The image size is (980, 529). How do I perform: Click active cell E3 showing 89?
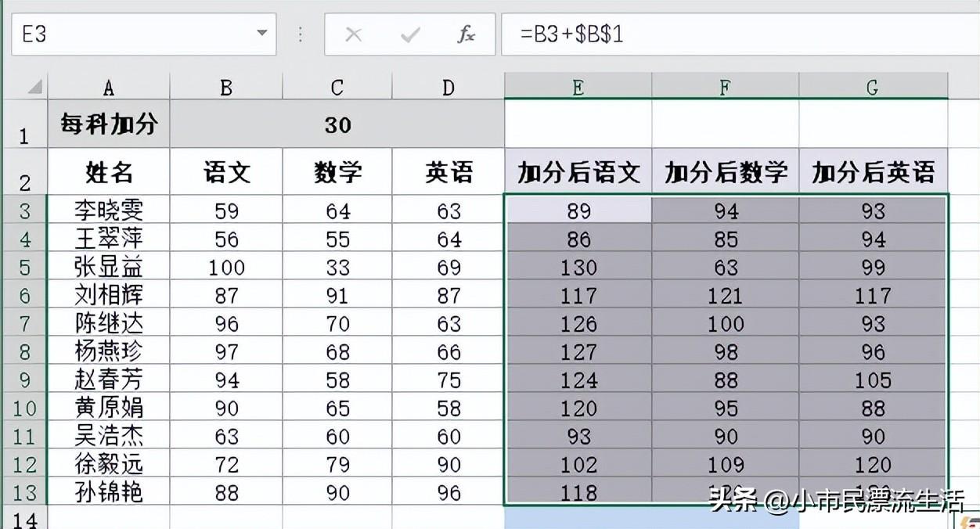(x=578, y=211)
